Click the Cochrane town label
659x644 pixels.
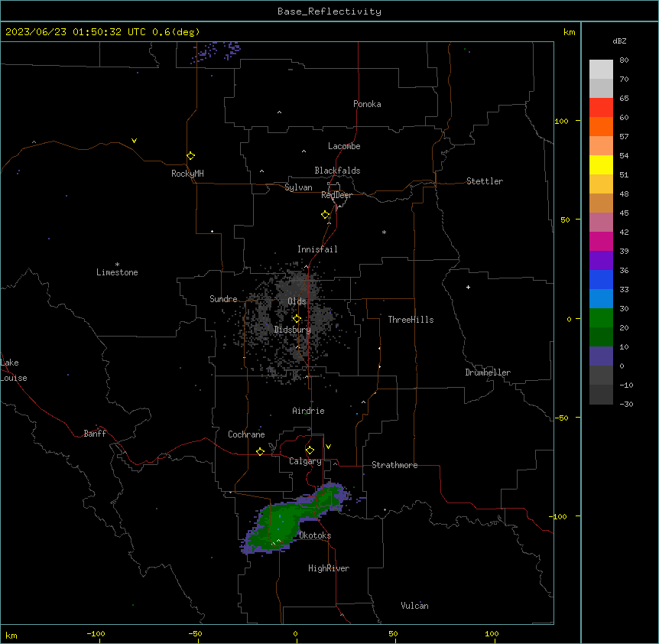pyautogui.click(x=246, y=434)
